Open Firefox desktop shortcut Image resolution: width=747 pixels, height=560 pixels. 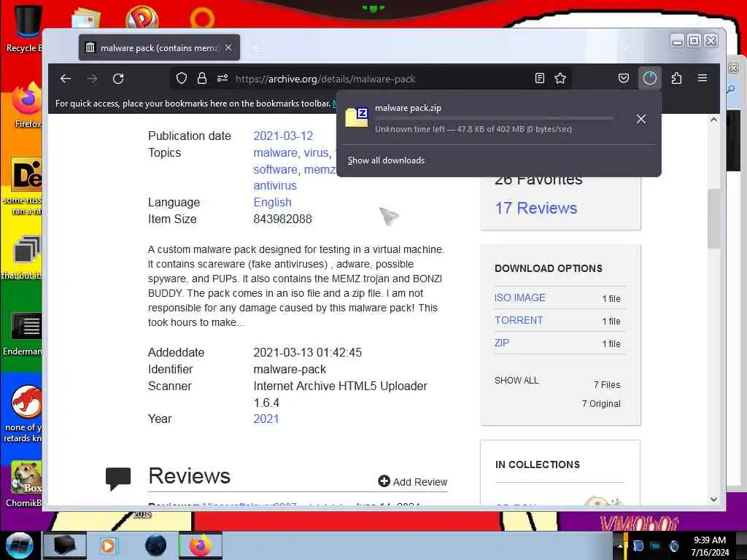26,106
